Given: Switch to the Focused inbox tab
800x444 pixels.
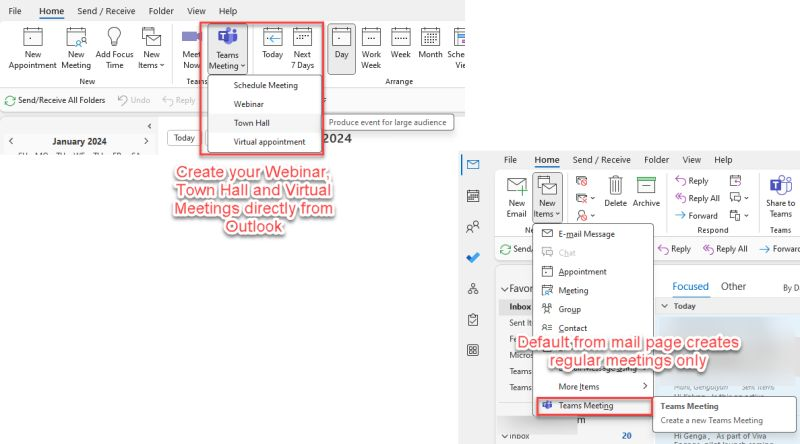Looking at the screenshot, I should (x=690, y=286).
